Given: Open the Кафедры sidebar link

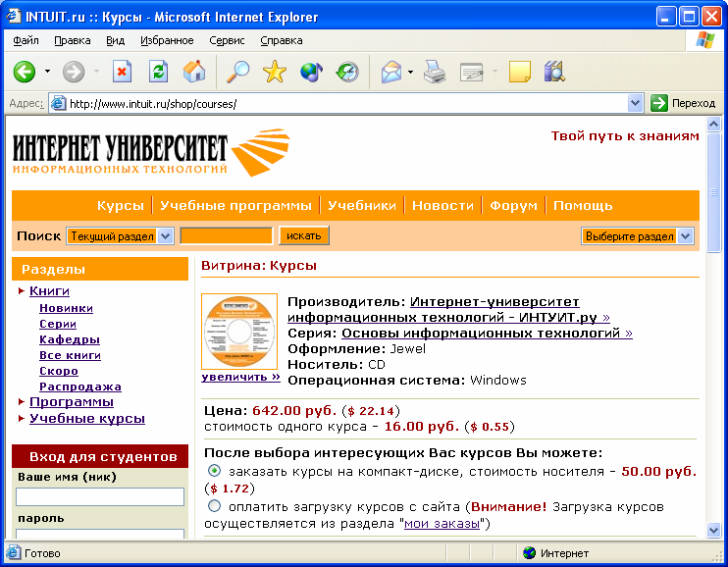Looking at the screenshot, I should tap(70, 339).
